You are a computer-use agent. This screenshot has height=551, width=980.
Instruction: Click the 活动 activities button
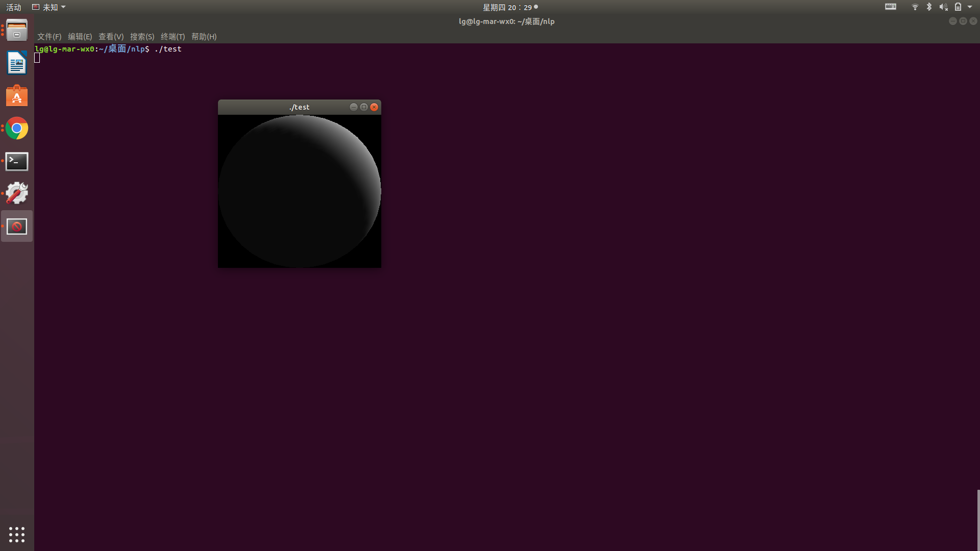tap(14, 7)
